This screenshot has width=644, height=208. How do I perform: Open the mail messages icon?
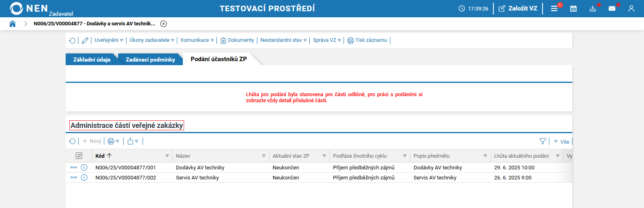pyautogui.click(x=612, y=8)
